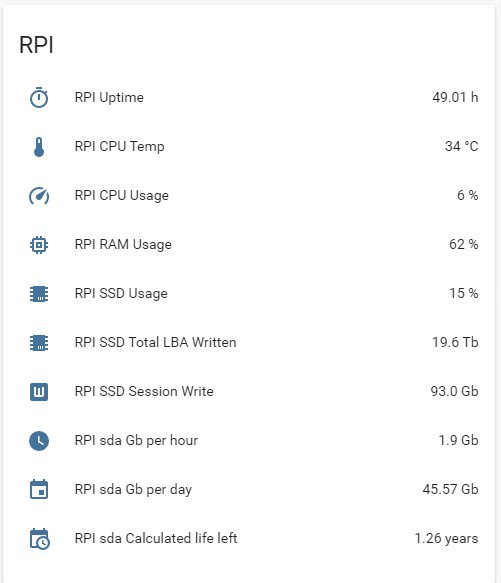Click memory icon for SSD Total LBA Written
This screenshot has height=583, width=501.
(x=39, y=342)
